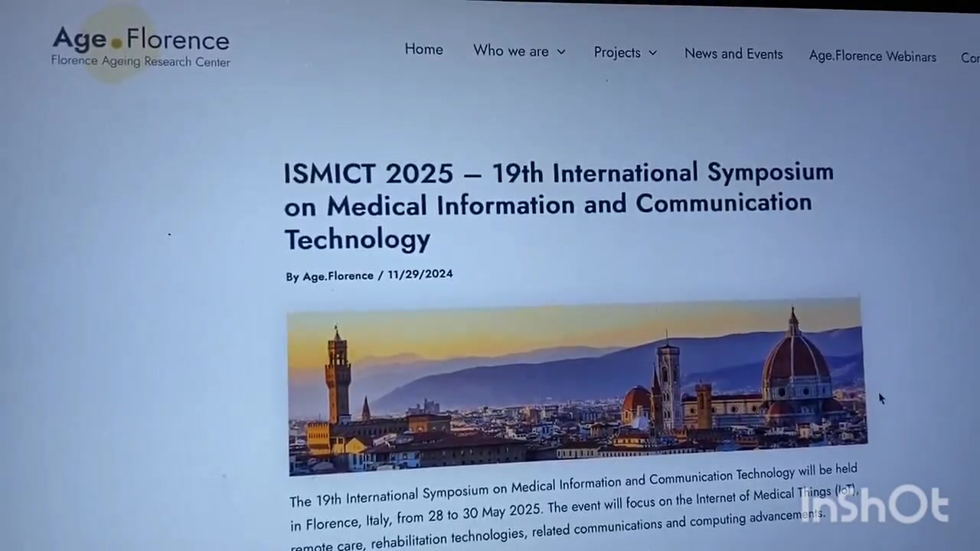The image size is (980, 551).
Task: Expand the Projects chevron arrow
Action: (x=652, y=53)
